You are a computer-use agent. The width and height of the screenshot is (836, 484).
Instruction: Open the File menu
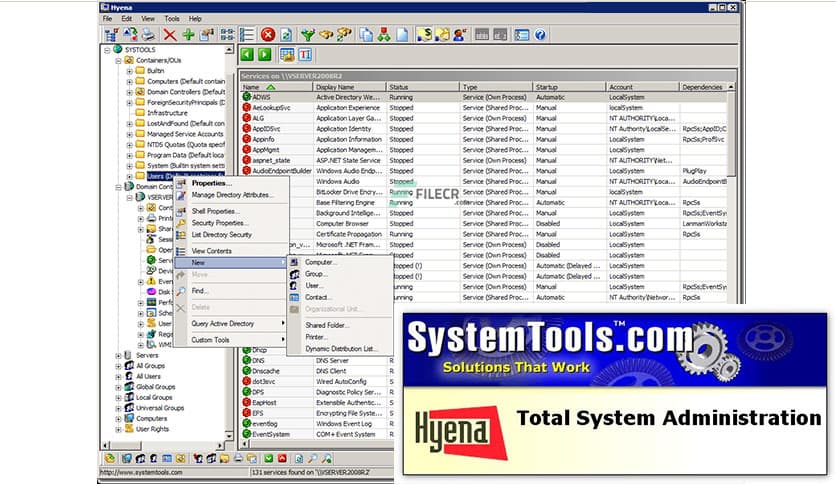coord(107,19)
